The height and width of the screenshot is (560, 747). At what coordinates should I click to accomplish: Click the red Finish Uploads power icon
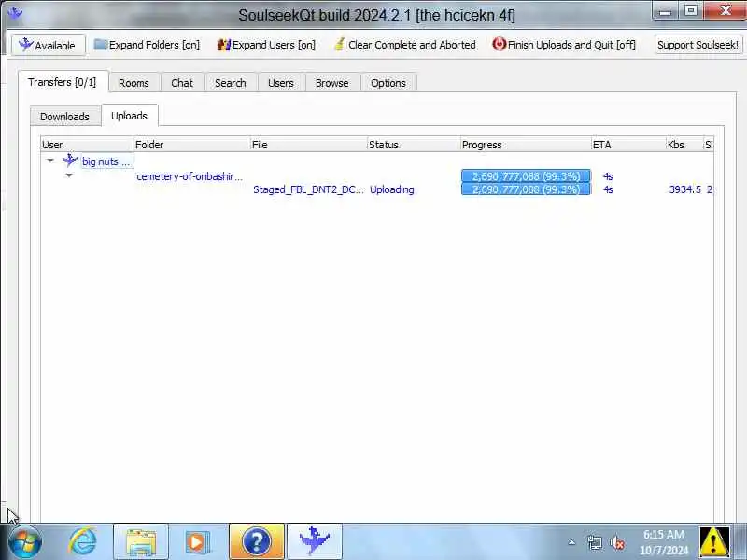[x=499, y=44]
